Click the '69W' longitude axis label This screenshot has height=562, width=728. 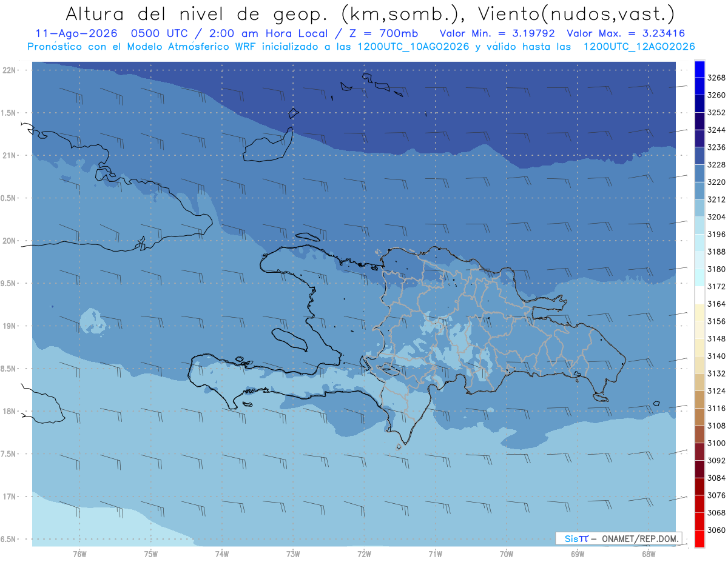coord(578,554)
